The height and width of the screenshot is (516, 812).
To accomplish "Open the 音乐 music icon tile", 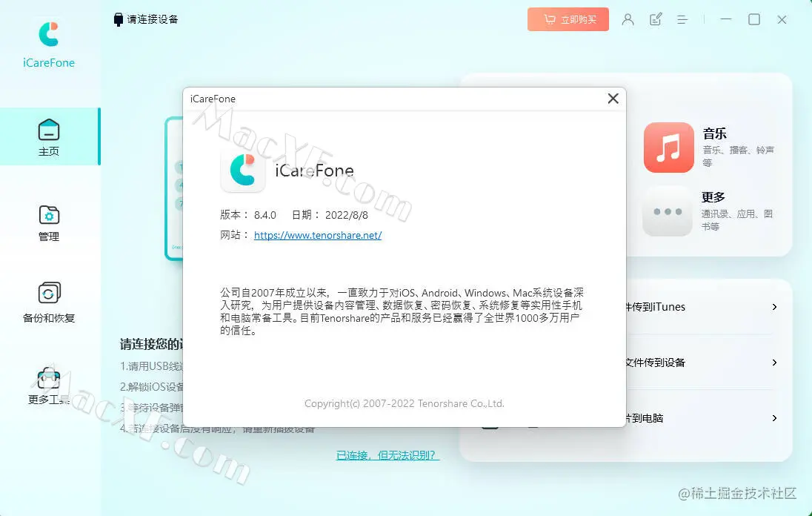I will coord(668,148).
